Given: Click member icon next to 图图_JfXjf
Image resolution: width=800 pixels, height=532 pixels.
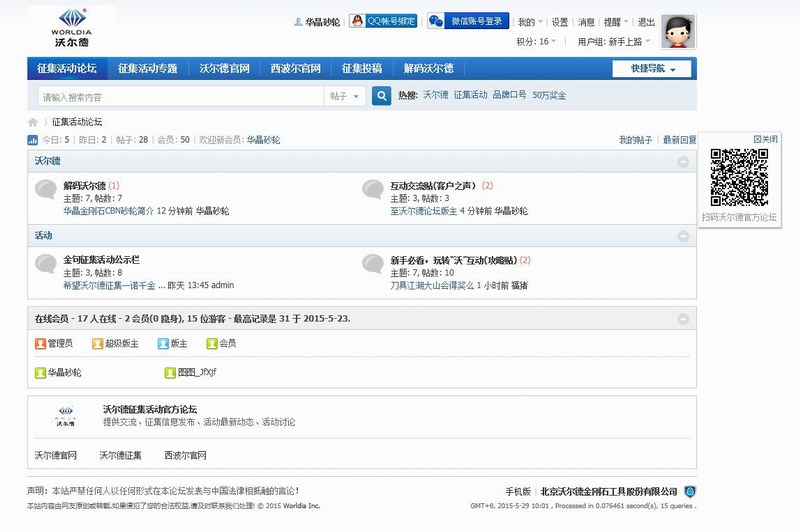Looking at the screenshot, I should click(170, 373).
